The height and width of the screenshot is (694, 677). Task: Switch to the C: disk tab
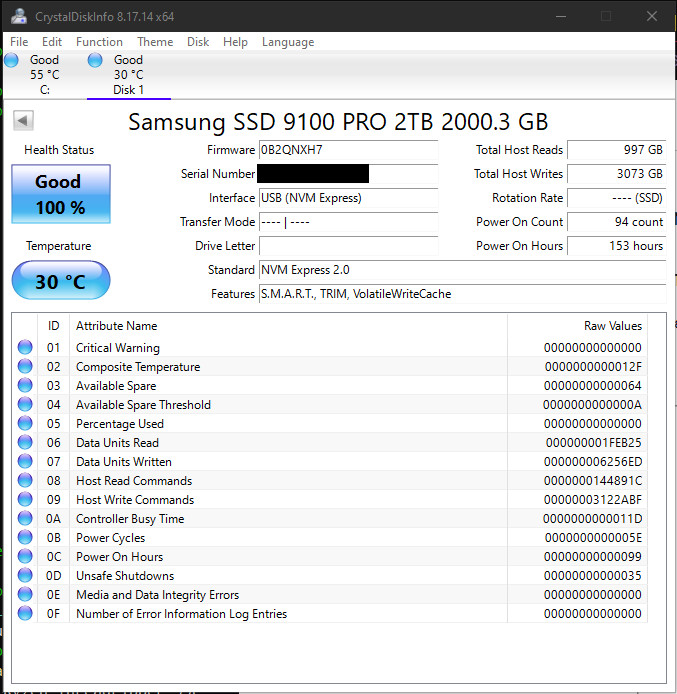point(44,74)
